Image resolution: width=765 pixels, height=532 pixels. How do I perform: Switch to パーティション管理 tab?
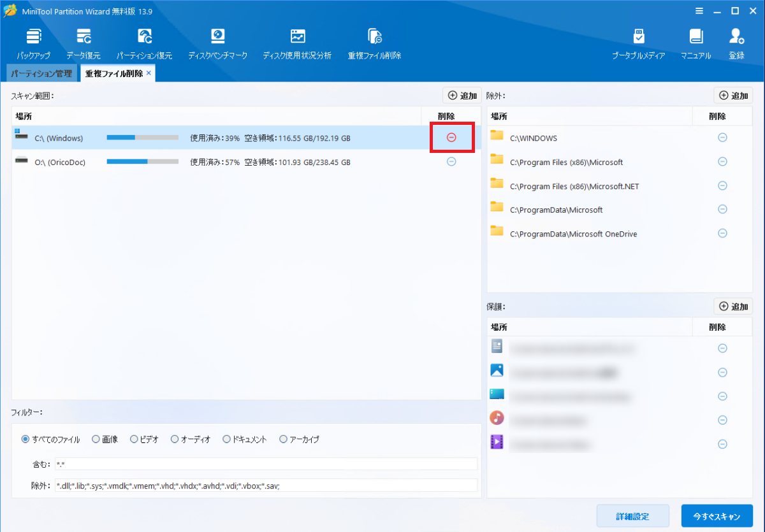pos(41,73)
